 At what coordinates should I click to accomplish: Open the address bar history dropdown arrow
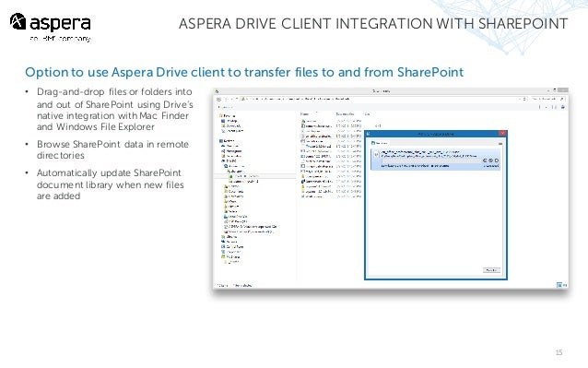520,99
